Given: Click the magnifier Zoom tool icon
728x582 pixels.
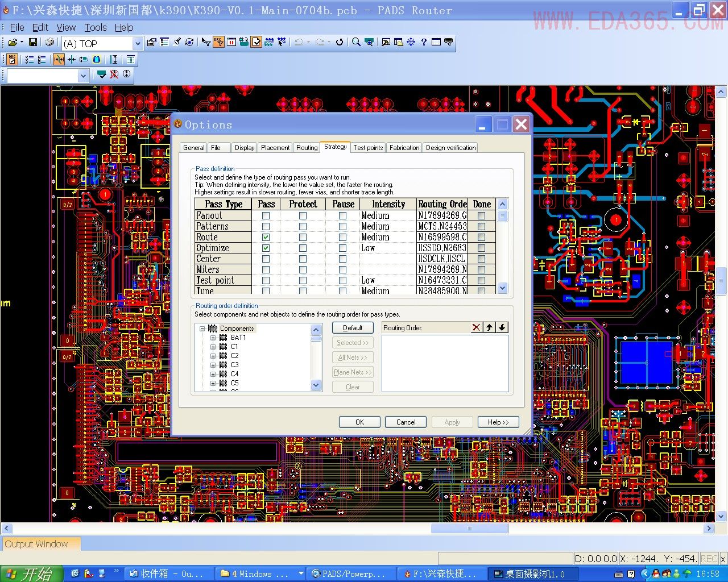Looking at the screenshot, I should click(x=356, y=42).
